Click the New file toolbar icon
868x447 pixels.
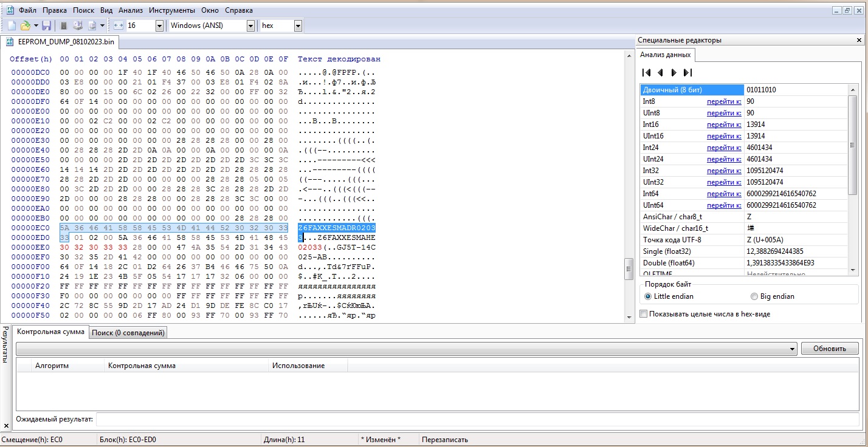12,26
